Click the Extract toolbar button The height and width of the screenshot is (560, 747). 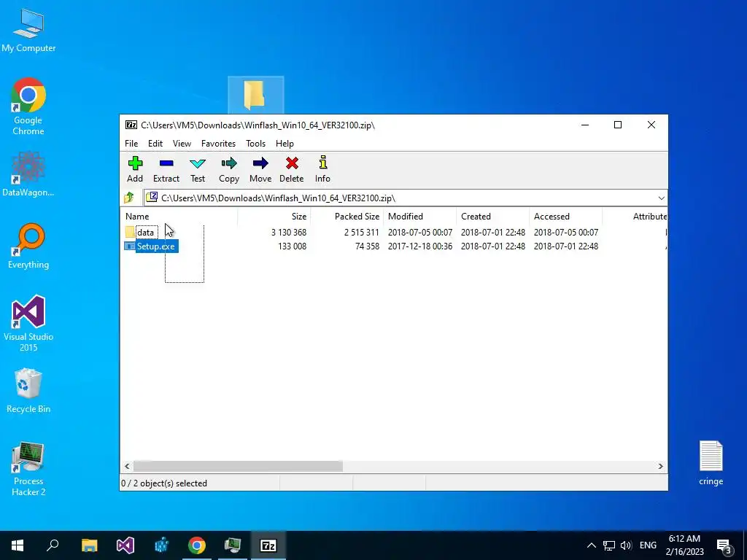pos(166,169)
